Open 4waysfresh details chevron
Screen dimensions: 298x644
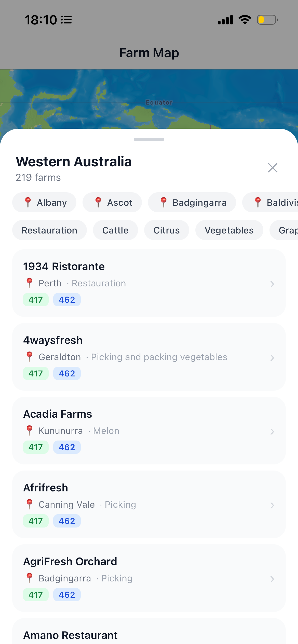pyautogui.click(x=272, y=358)
